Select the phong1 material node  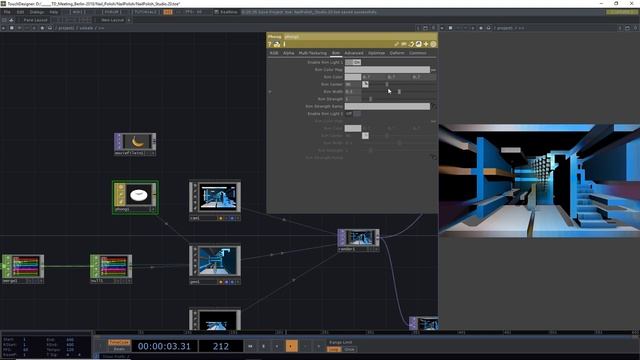[136, 197]
